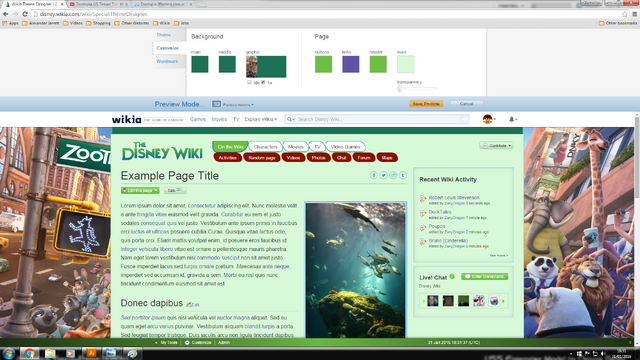Switch to the Wordmark tab

pyautogui.click(x=167, y=61)
